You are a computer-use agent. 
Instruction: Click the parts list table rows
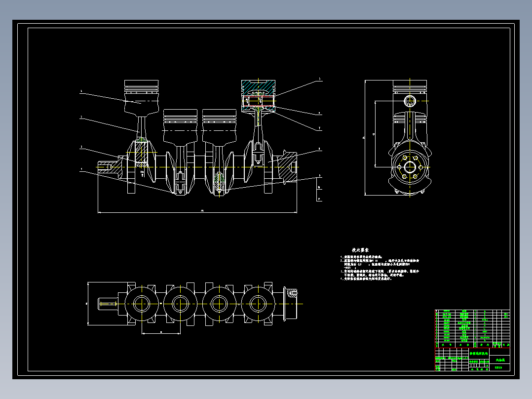[x=472, y=325]
